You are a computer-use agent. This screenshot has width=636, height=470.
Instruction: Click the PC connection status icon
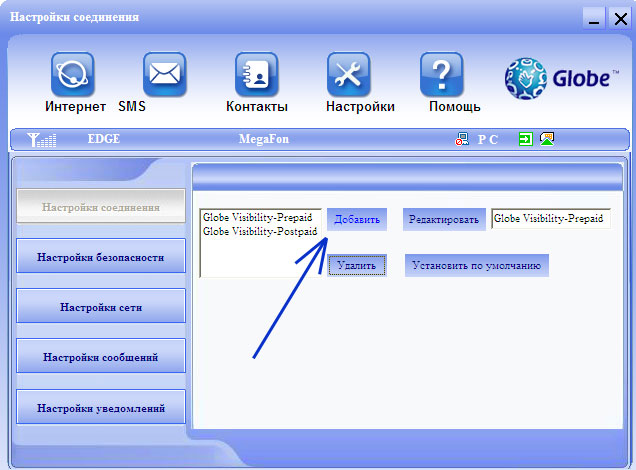[462, 140]
